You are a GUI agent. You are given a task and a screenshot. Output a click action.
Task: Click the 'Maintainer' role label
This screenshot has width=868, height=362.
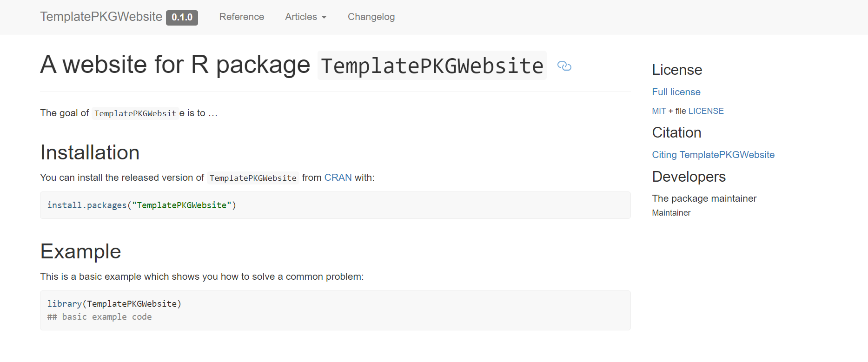(x=671, y=213)
